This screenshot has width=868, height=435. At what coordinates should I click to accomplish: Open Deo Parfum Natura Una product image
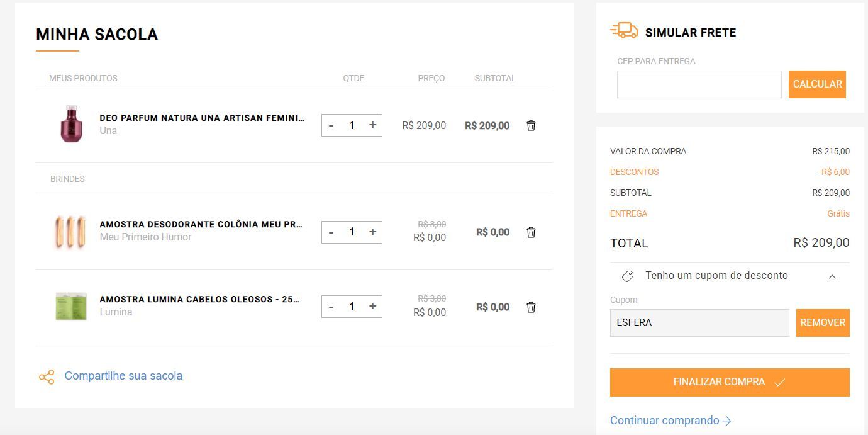70,124
